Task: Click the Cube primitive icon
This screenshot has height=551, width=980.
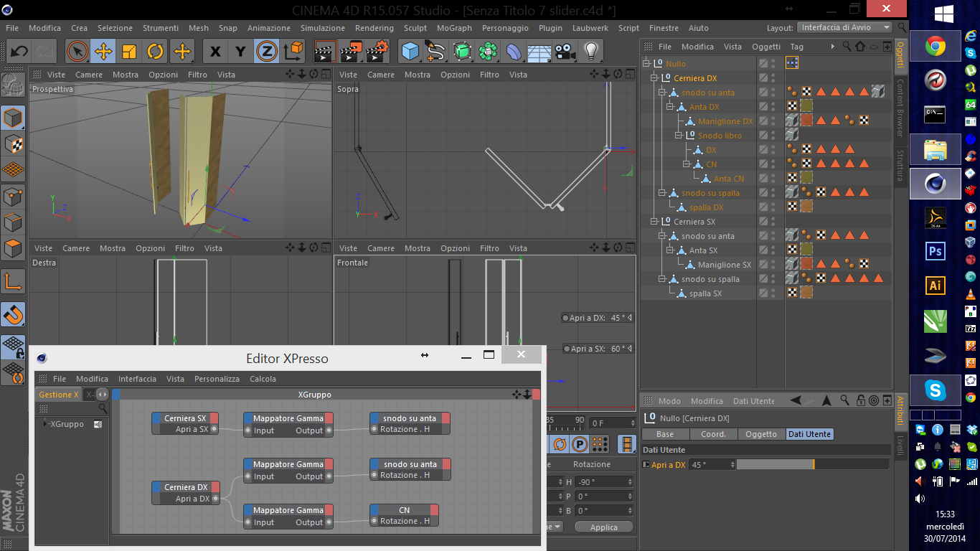Action: point(410,51)
